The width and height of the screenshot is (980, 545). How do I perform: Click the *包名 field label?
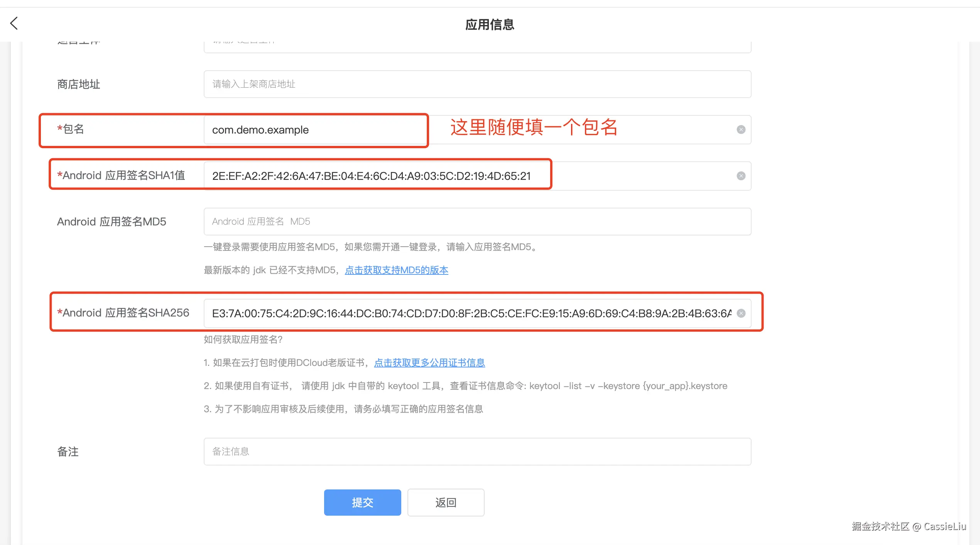click(x=71, y=129)
